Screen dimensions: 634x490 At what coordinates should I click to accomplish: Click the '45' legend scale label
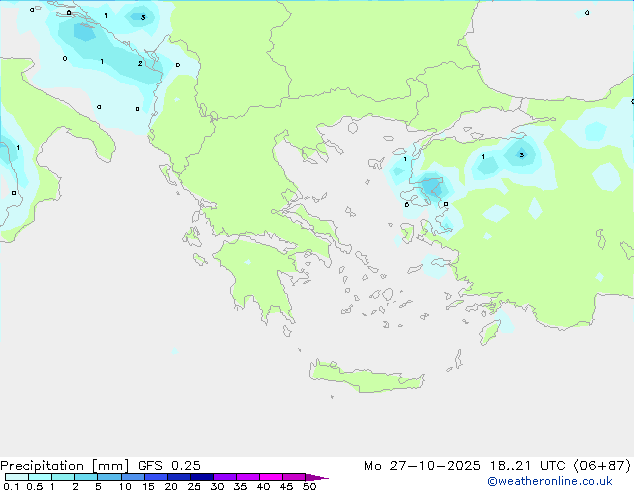286,486
